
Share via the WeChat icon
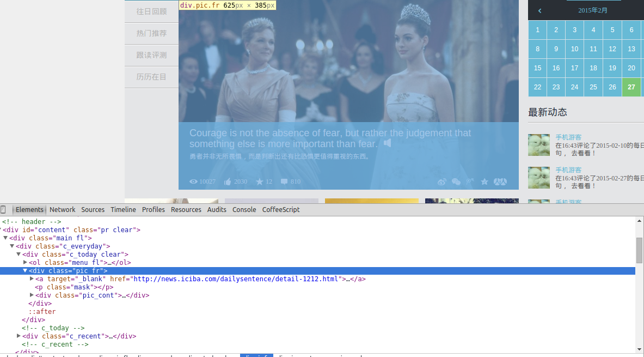pos(456,181)
